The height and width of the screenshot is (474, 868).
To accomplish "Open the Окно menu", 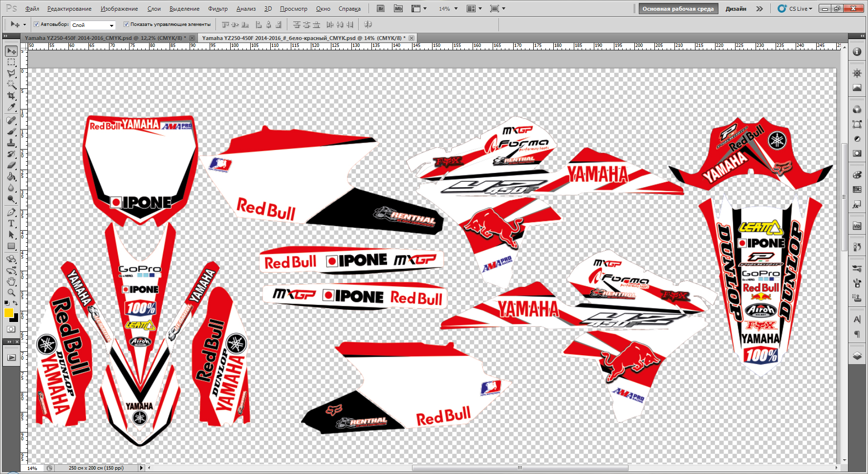I will click(x=323, y=9).
